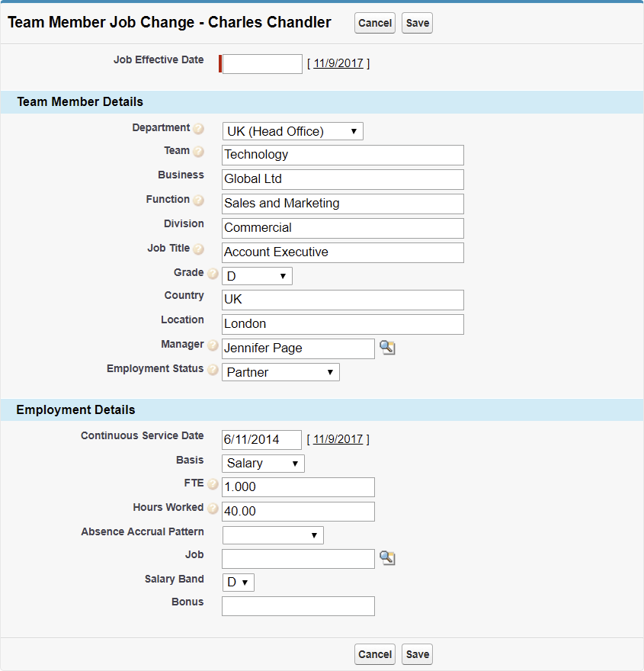Click help icon beside Team label
The height and width of the screenshot is (671, 644).
click(x=198, y=152)
